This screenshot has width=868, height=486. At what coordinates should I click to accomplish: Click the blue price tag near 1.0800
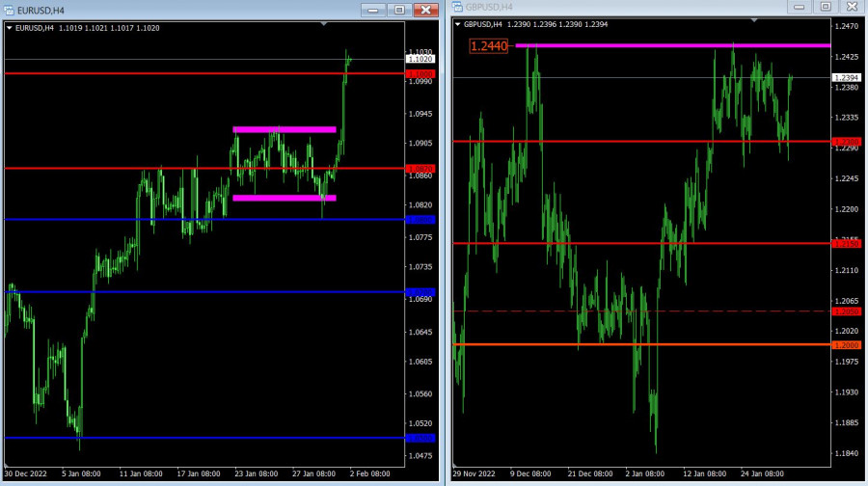pyautogui.click(x=420, y=220)
